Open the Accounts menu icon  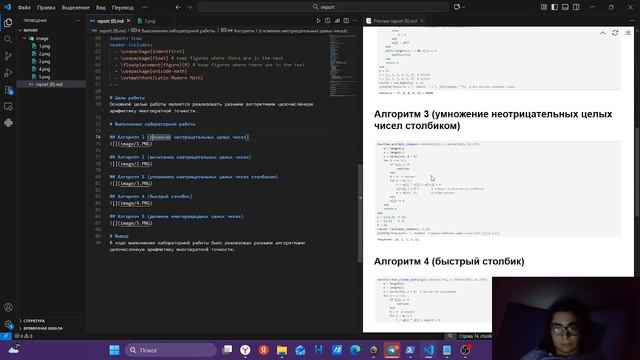click(8, 307)
